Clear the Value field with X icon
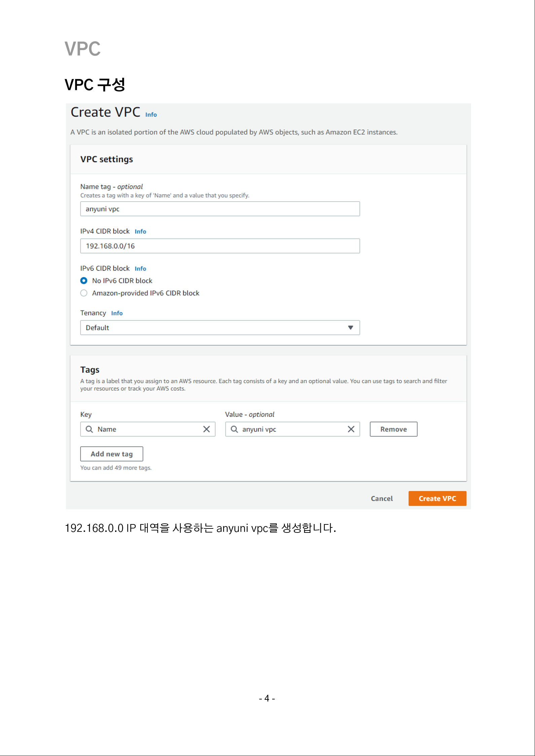 click(351, 429)
